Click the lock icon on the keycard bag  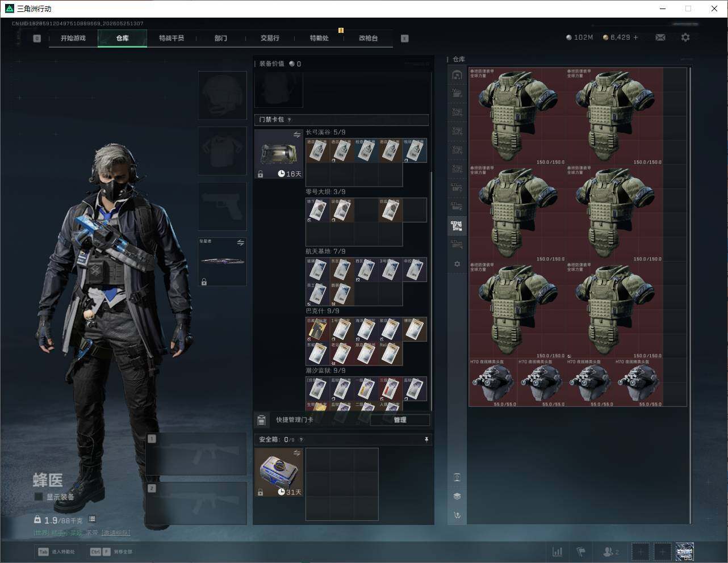point(260,174)
